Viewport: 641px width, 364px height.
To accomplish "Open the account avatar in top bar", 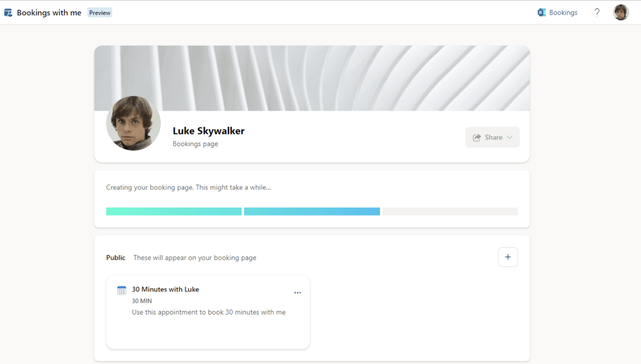I will point(620,13).
